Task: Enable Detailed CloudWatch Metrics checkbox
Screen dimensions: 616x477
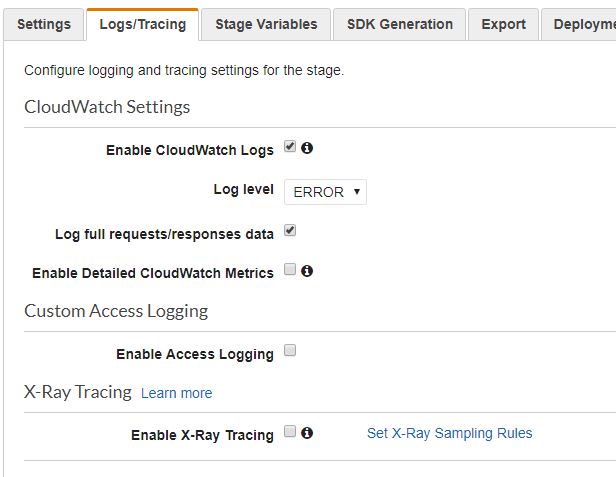Action: [290, 270]
